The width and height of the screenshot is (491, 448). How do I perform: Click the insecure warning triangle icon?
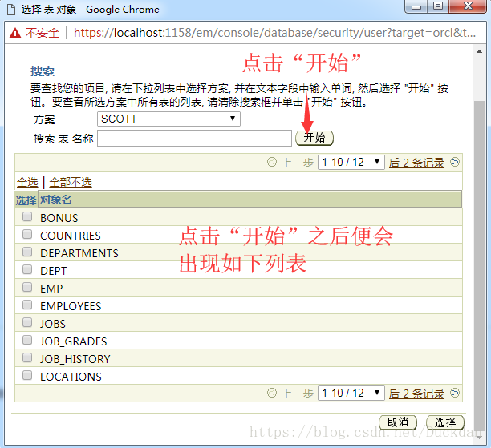pos(15,33)
